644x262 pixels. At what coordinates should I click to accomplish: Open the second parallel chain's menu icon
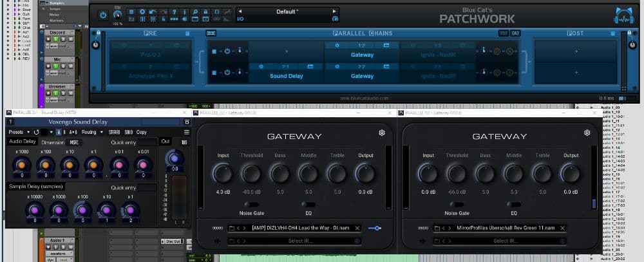tap(214, 73)
